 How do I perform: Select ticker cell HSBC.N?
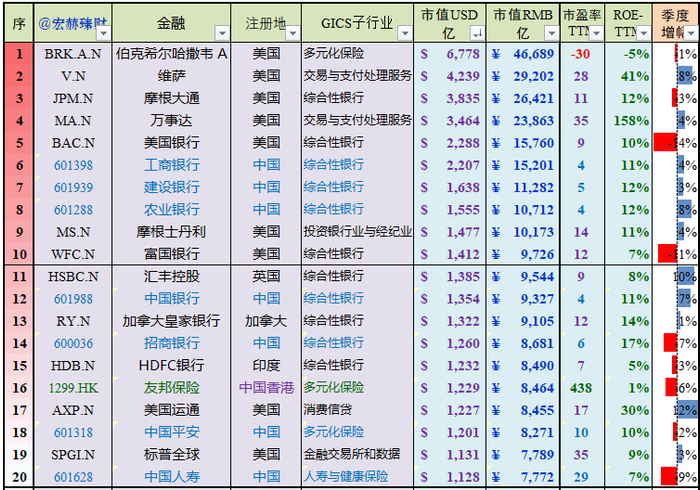(x=73, y=277)
